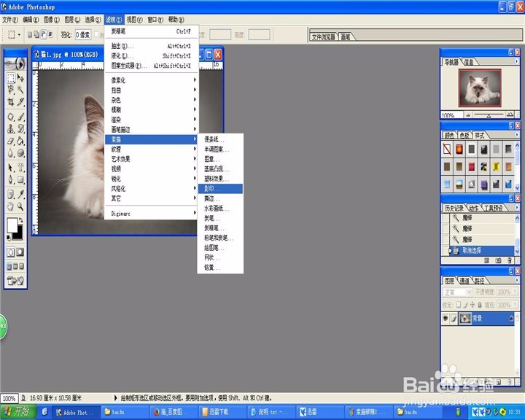Switch to Standard screen mode button

pos(9,267)
